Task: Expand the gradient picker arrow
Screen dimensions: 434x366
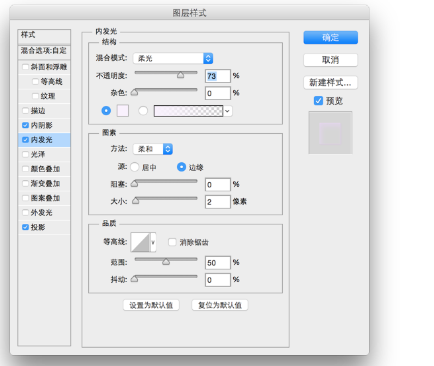Action: pyautogui.click(x=228, y=111)
